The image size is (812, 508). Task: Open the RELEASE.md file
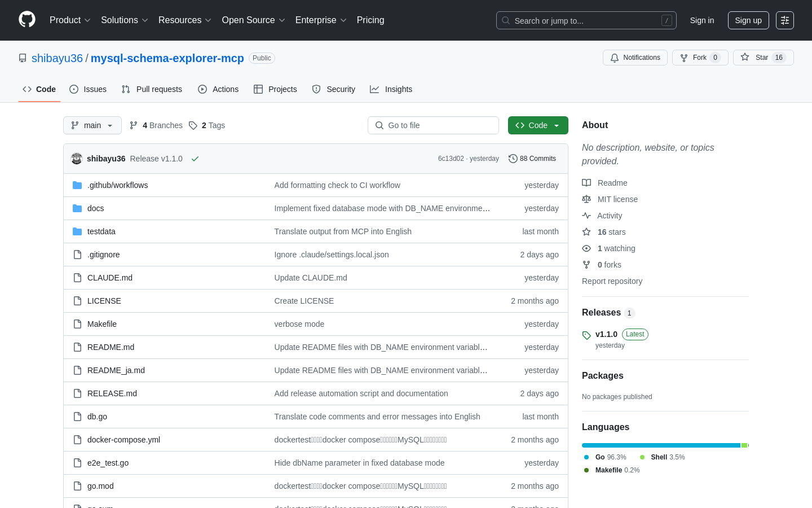coord(112,393)
